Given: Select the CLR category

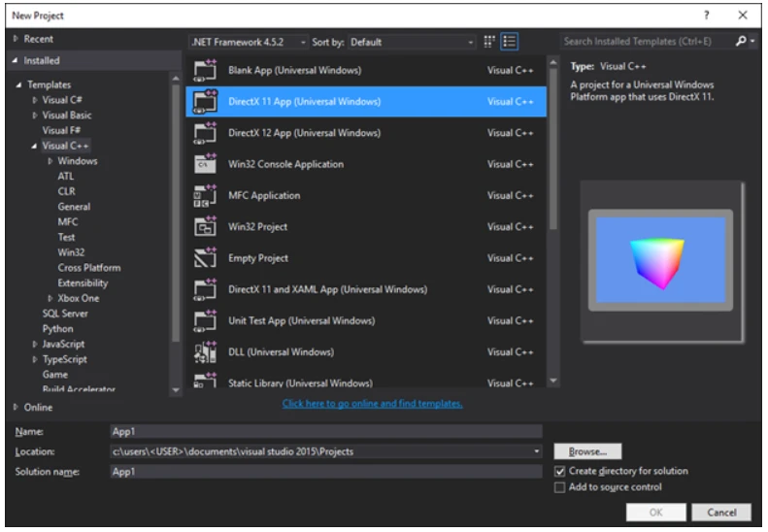Looking at the screenshot, I should click(67, 191).
